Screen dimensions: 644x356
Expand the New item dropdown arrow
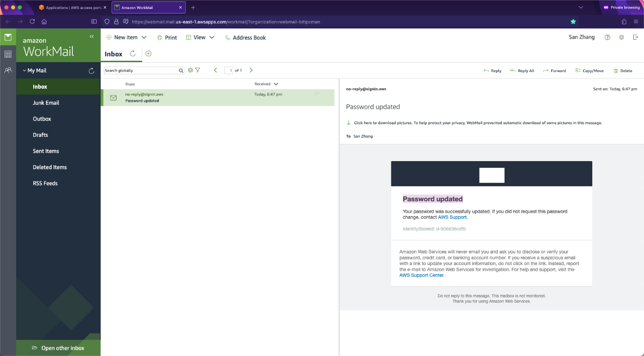pos(144,37)
